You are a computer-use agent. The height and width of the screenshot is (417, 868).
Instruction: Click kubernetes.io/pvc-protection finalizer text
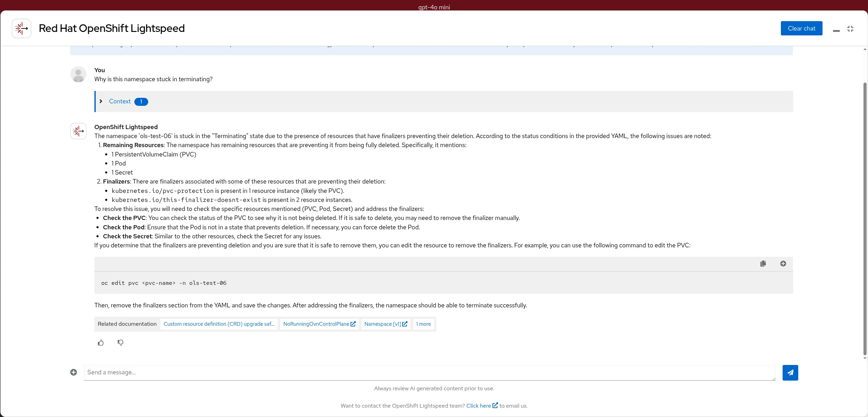162,191
